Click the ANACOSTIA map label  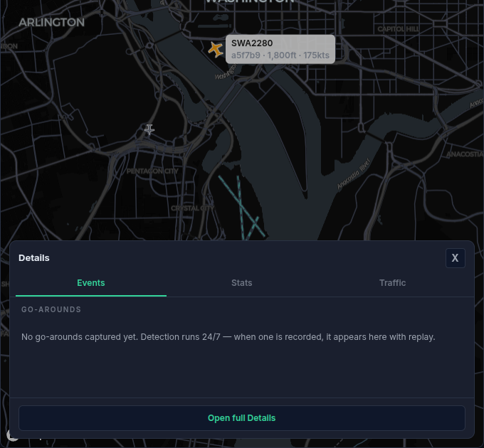pos(465,154)
